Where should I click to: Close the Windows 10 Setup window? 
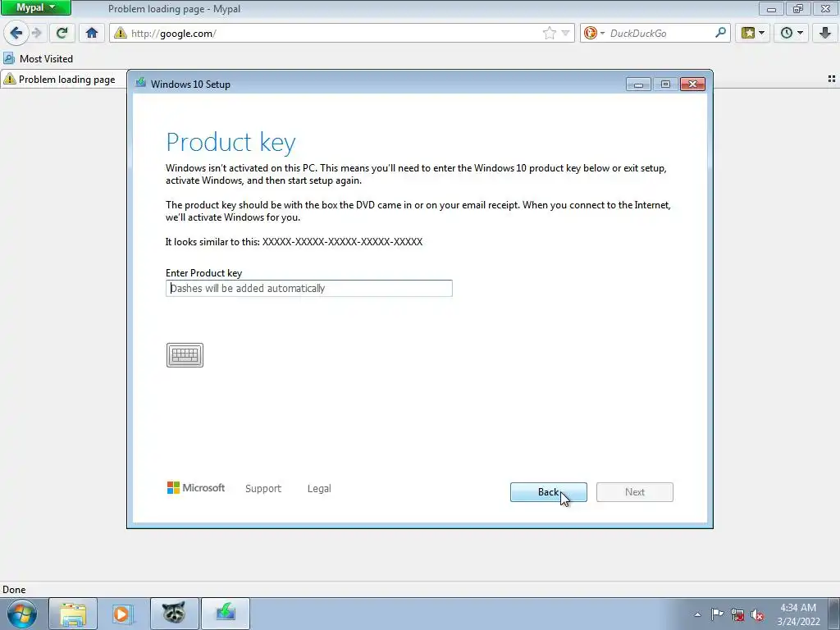[692, 84]
